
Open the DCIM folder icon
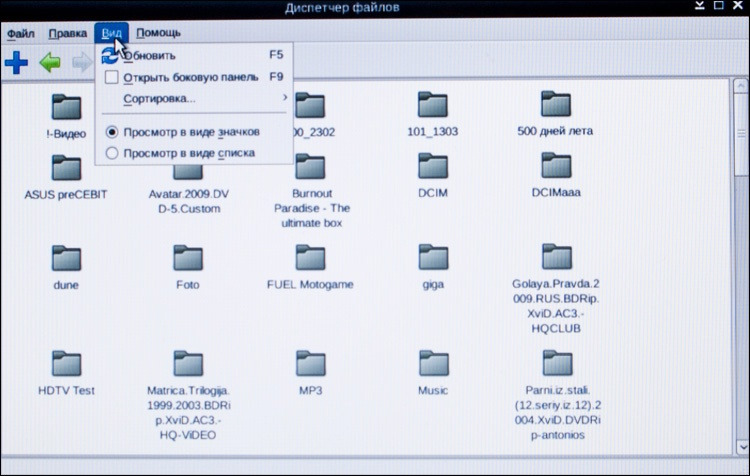pos(433,167)
